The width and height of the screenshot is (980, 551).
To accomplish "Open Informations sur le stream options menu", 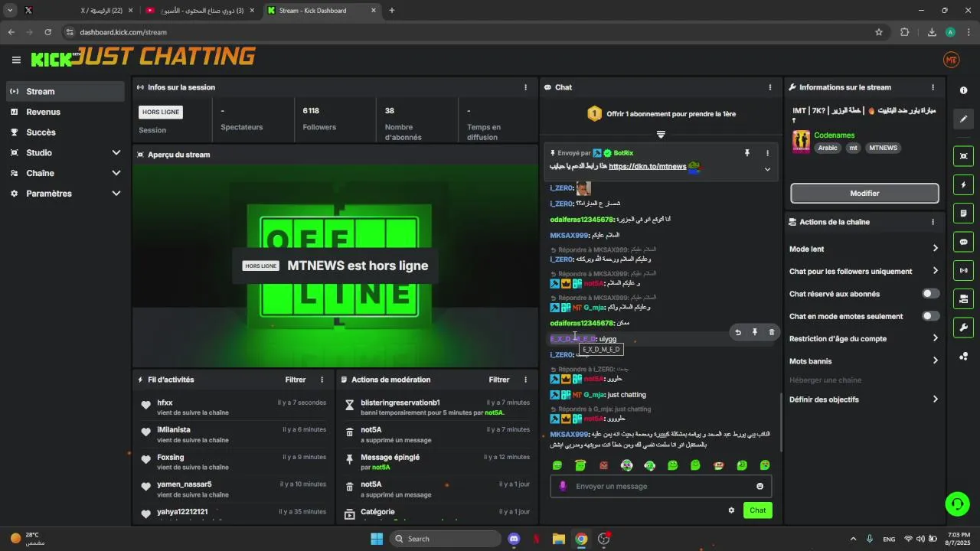I will [933, 87].
